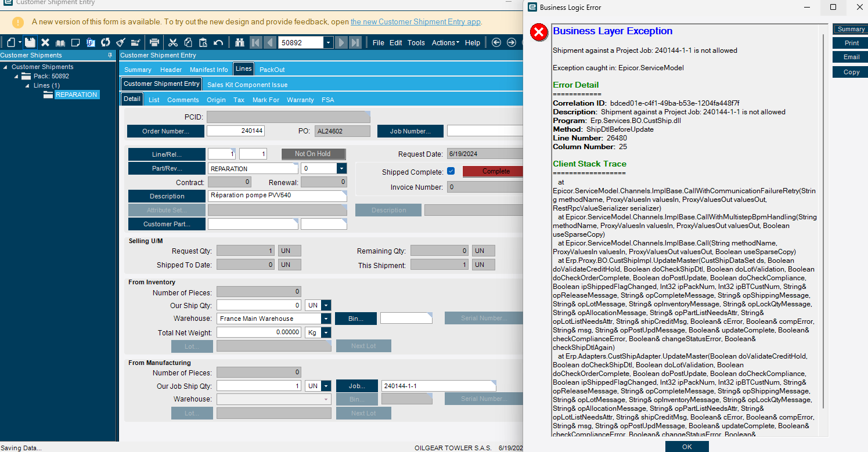Click the Email button in the error dialog
Viewport: 868px width, 452px height.
(851, 57)
